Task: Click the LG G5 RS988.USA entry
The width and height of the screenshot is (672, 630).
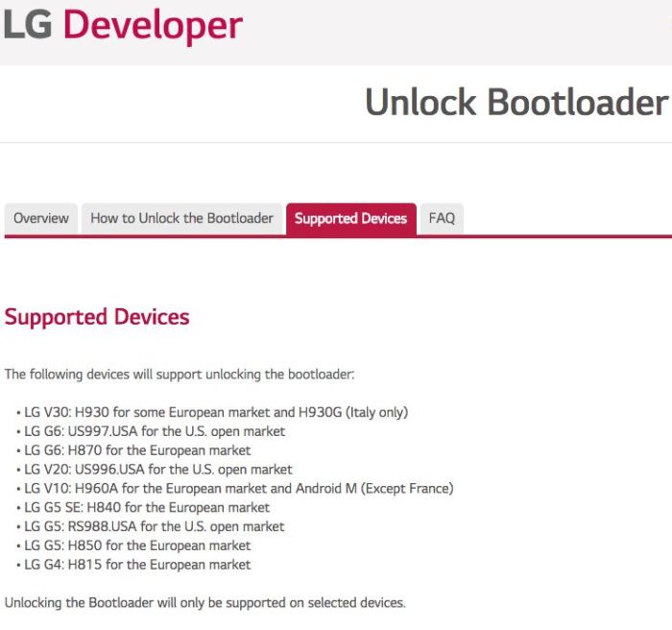Action: pyautogui.click(x=155, y=526)
